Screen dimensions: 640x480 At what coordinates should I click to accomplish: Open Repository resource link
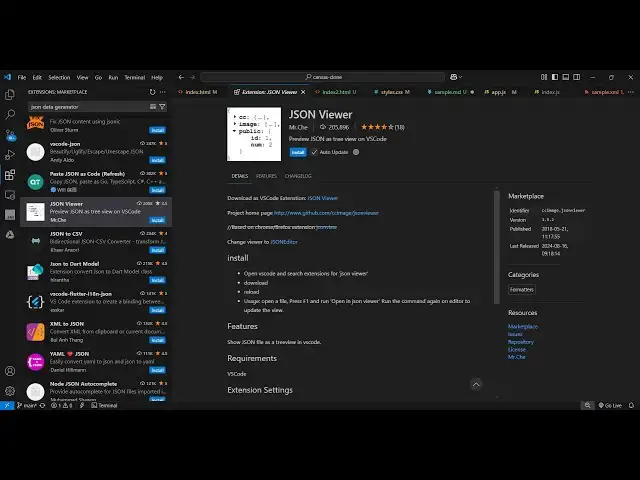click(x=521, y=342)
